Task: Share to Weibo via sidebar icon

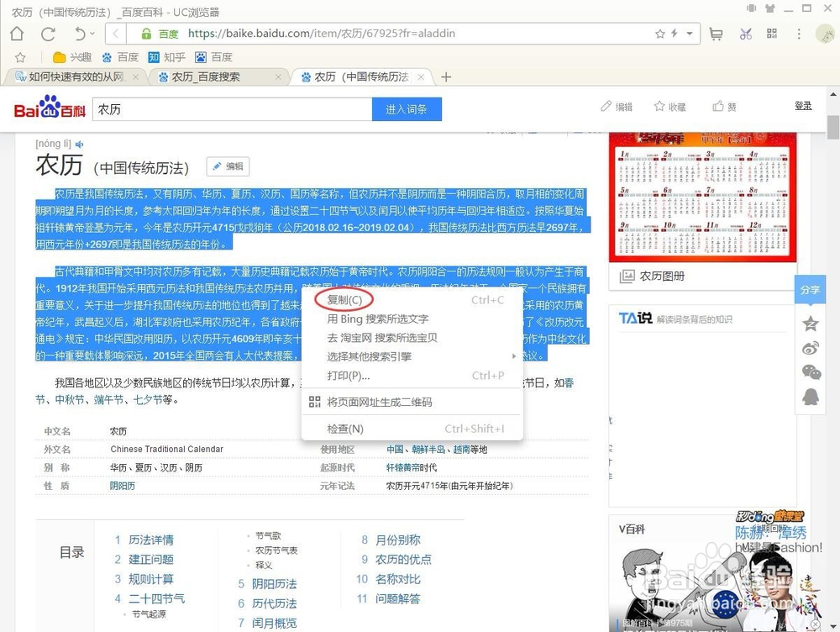Action: pos(811,349)
